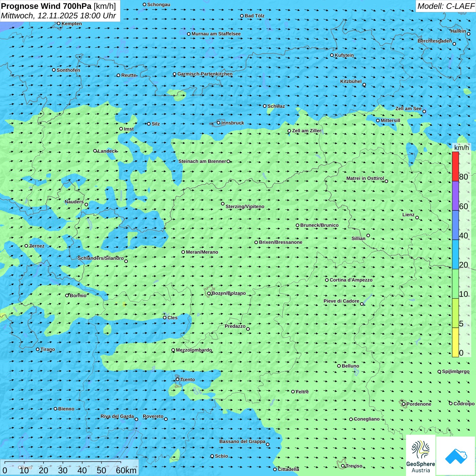Click the GeoSphere Austria logo
This screenshot has height=476, width=476.
click(421, 456)
